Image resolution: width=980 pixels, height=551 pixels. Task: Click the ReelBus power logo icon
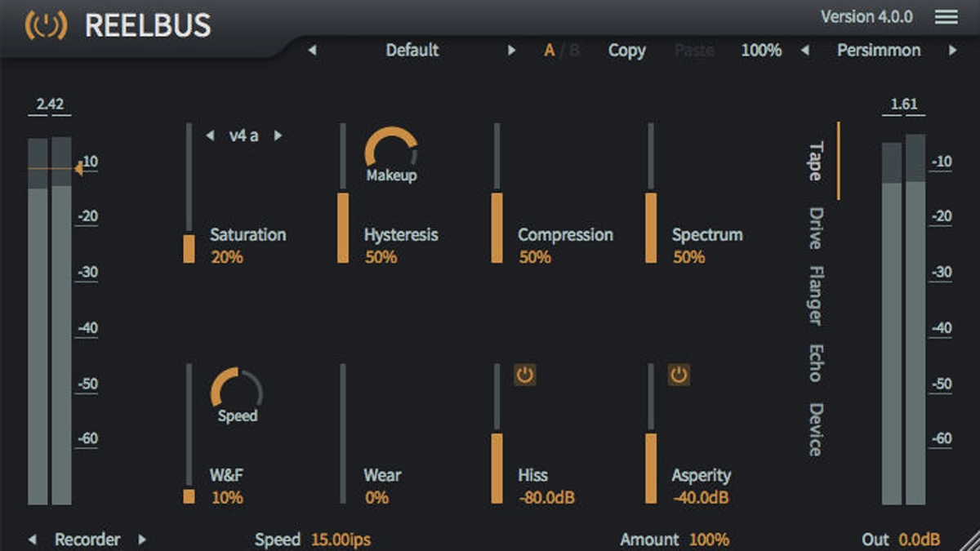(x=45, y=26)
